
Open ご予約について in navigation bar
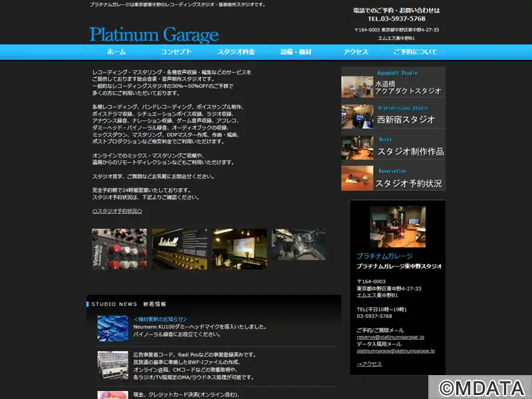415,52
